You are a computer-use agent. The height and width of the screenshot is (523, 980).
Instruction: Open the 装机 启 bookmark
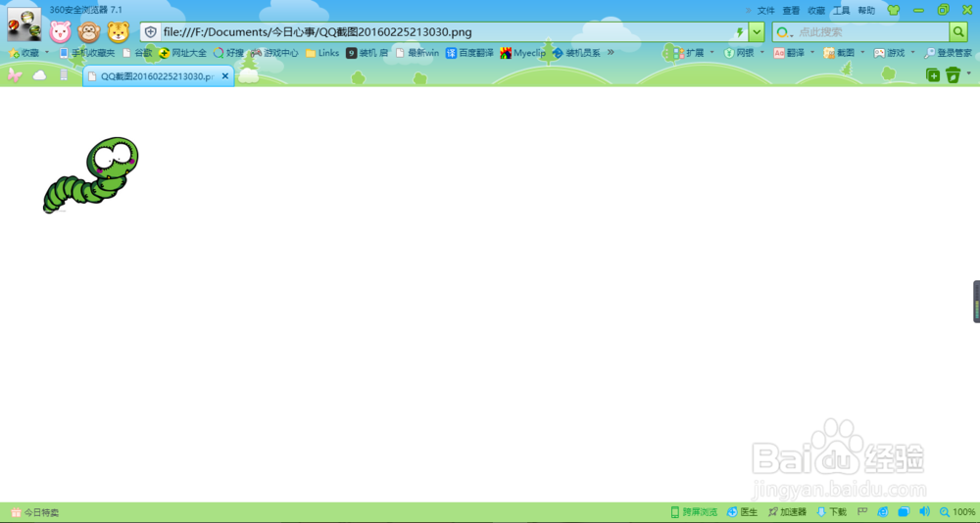coord(367,53)
